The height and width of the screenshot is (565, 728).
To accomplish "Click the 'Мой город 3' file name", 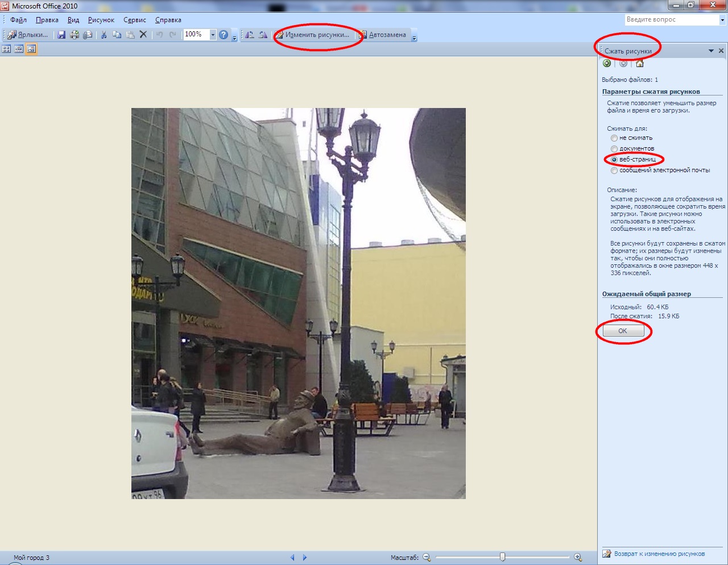I will (31, 558).
